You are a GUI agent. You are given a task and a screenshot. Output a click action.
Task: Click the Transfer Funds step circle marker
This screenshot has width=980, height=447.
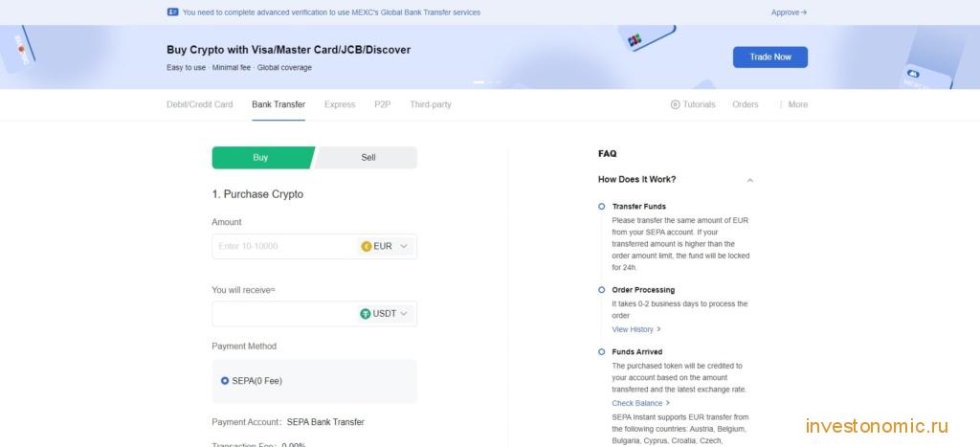point(601,207)
